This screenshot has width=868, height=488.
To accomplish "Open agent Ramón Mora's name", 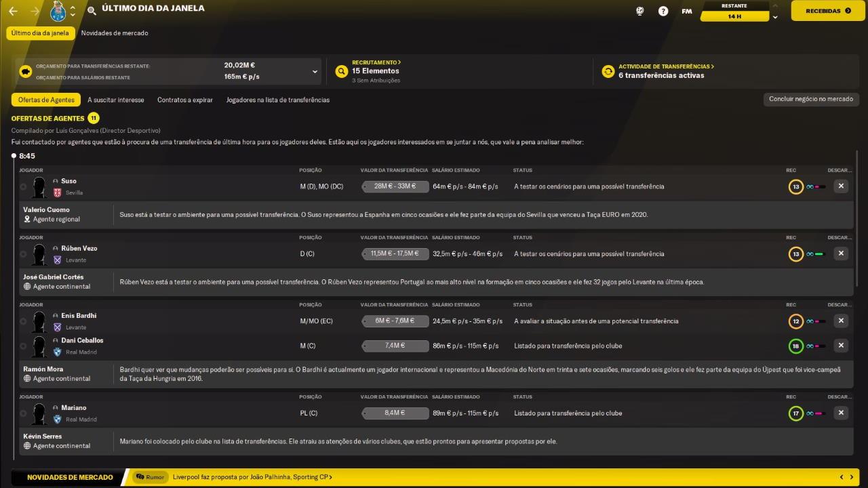I will tap(43, 369).
